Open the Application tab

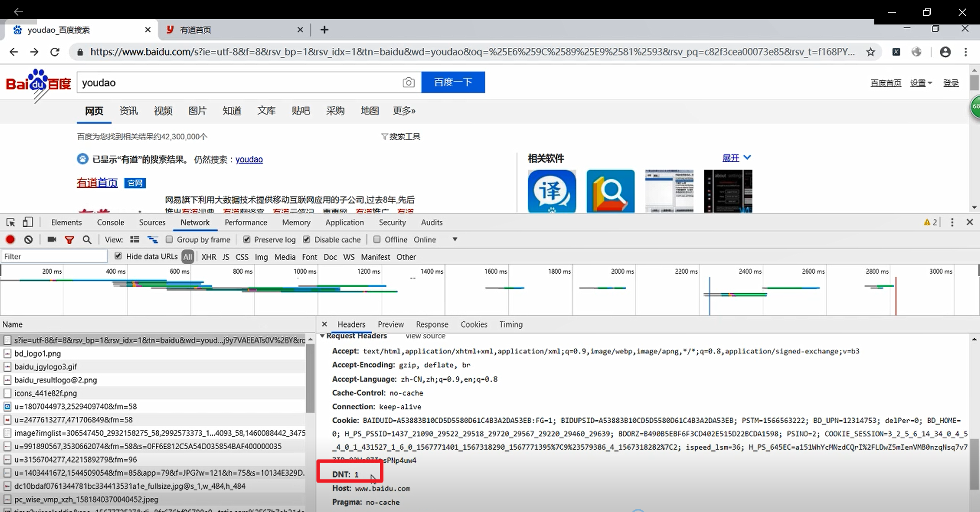[345, 222]
